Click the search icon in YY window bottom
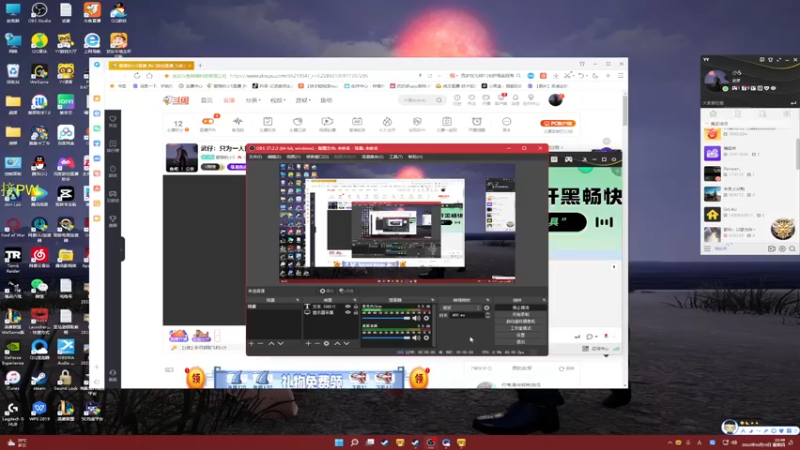The height and width of the screenshot is (450, 800). pyautogui.click(x=792, y=248)
